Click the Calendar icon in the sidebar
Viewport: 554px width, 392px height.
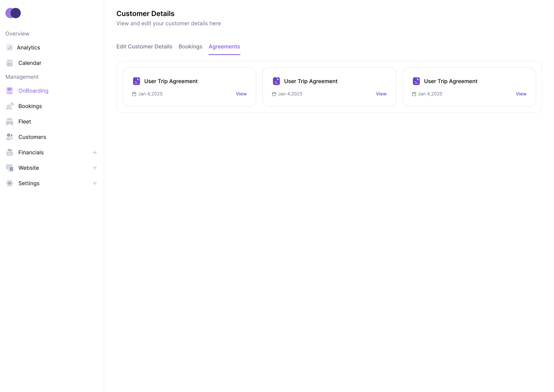[10, 63]
